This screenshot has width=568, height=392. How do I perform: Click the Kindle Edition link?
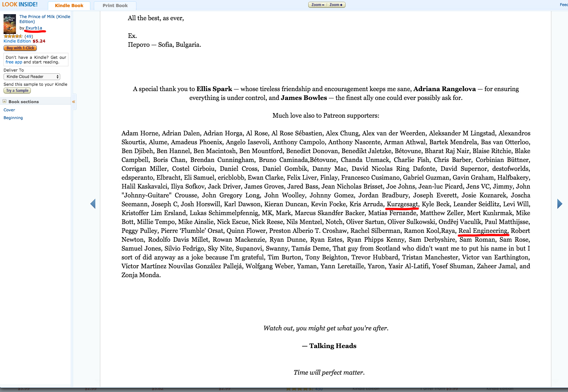(x=17, y=41)
